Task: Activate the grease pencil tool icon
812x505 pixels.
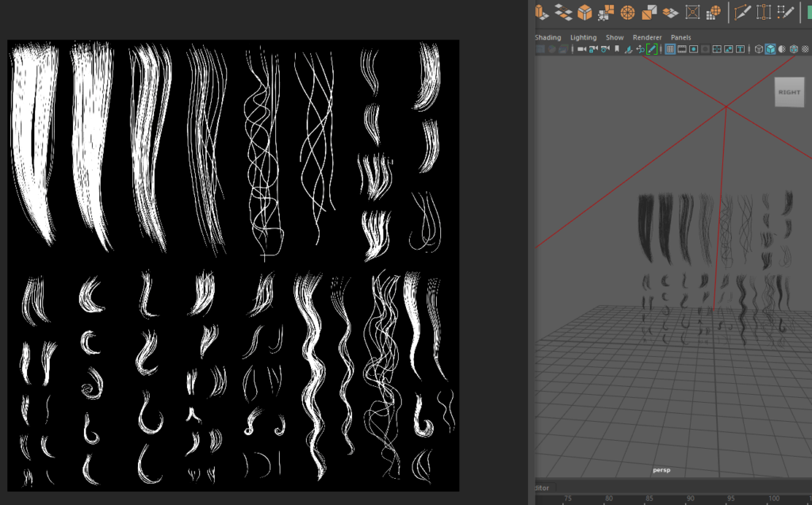Action: pos(652,49)
